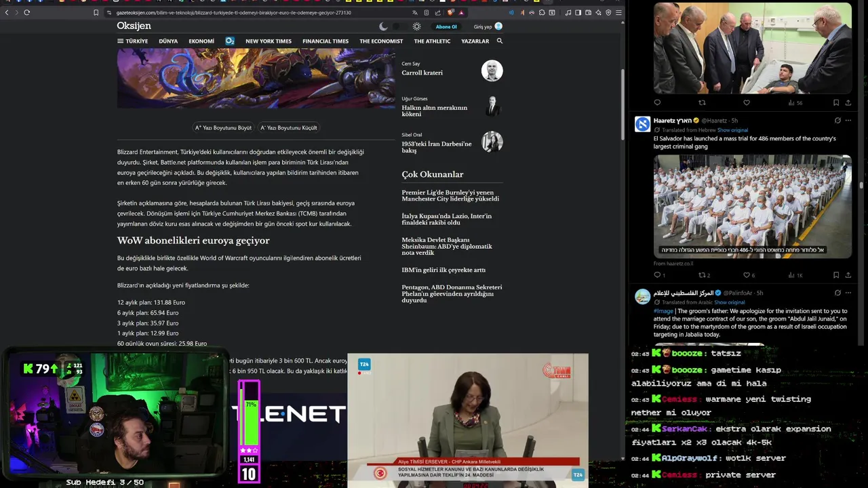Click the Haaretz profile avatar
Image resolution: width=868 pixels, height=488 pixels.
pyautogui.click(x=642, y=124)
